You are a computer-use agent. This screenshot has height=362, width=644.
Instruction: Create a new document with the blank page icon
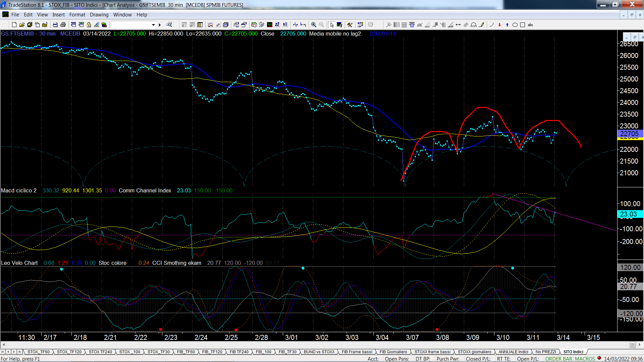pyautogui.click(x=14, y=25)
